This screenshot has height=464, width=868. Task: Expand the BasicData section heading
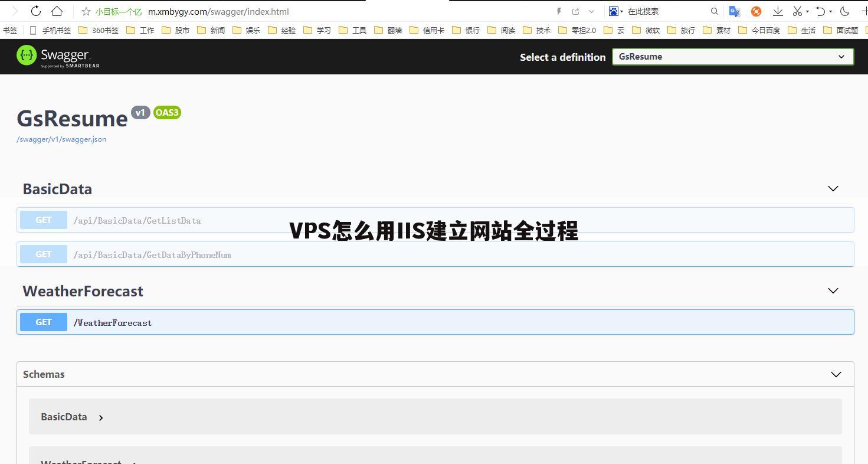[57, 189]
